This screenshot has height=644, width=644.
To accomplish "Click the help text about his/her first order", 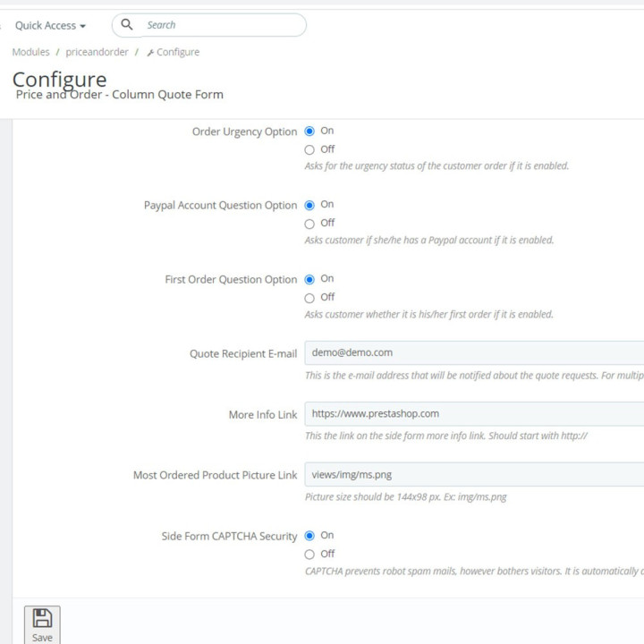I will click(x=428, y=314).
